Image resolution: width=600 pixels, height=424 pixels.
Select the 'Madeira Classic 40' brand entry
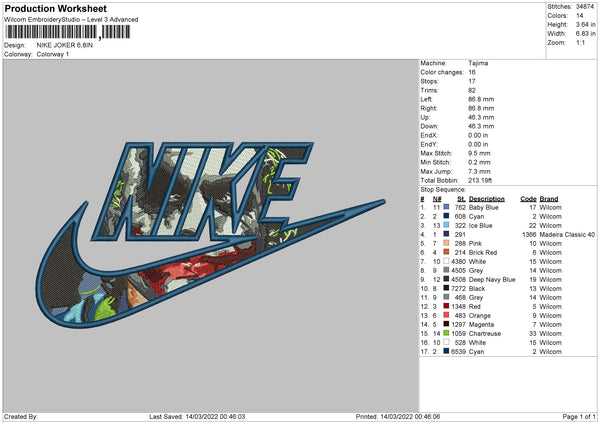(x=567, y=234)
